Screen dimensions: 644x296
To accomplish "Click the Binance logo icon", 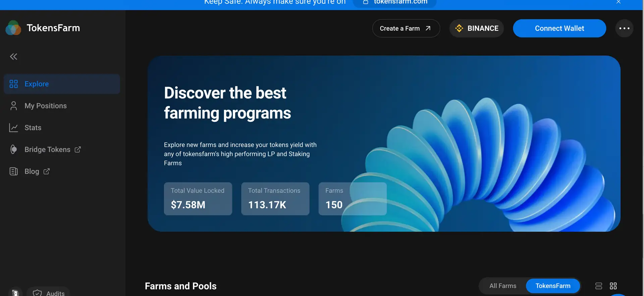I will click(x=459, y=28).
